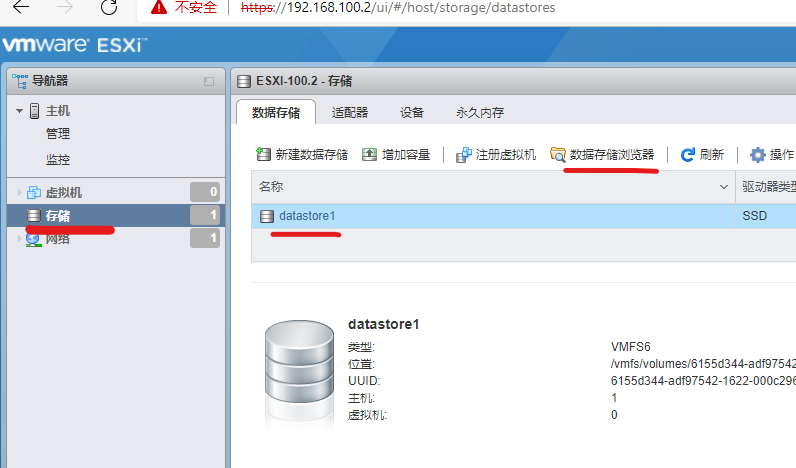Switch to the 设备 tab
796x468 pixels.
pos(412,113)
